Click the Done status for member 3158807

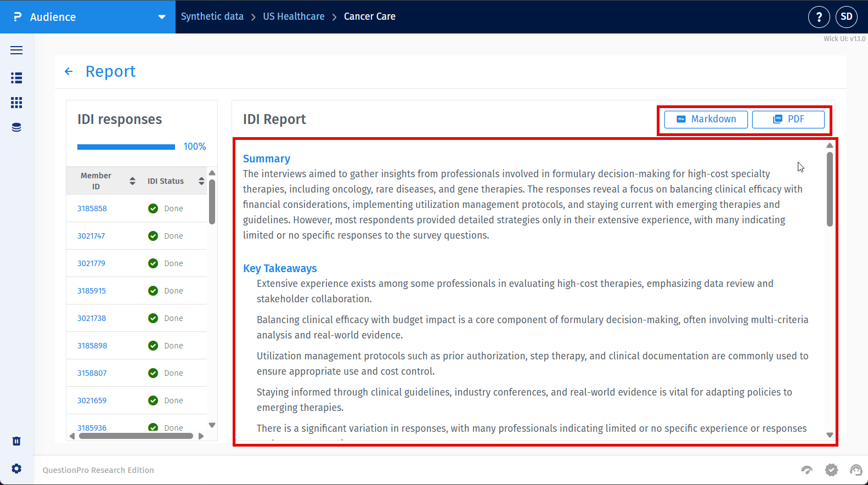pyautogui.click(x=173, y=373)
